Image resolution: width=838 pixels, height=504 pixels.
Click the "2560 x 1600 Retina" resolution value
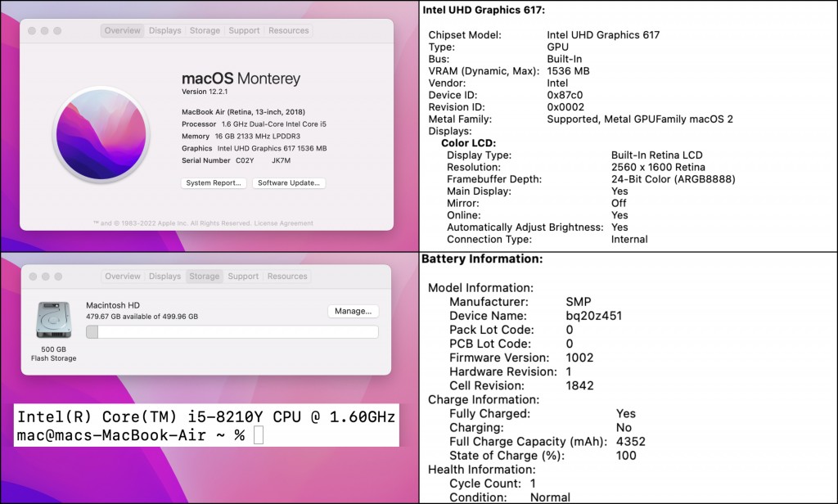point(658,167)
